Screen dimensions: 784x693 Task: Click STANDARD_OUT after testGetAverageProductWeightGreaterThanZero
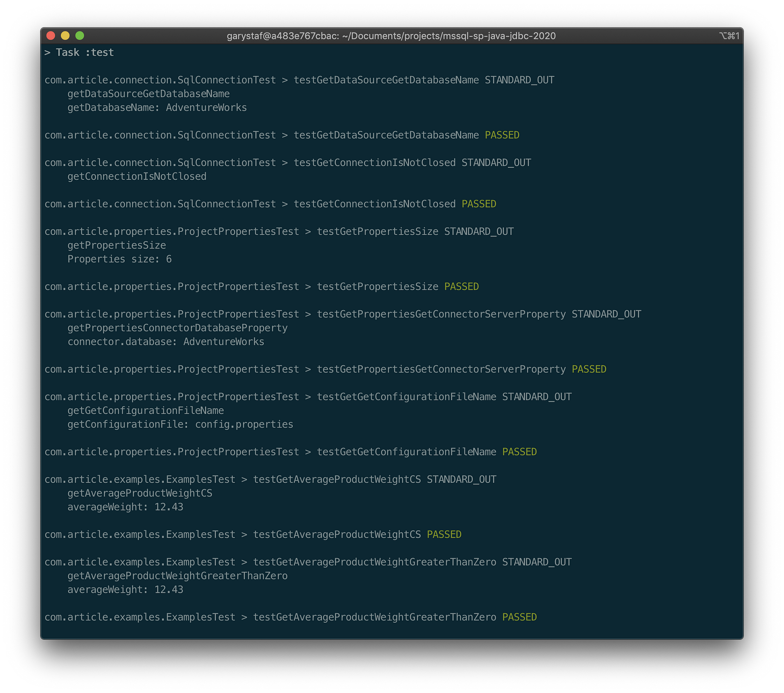[537, 562]
